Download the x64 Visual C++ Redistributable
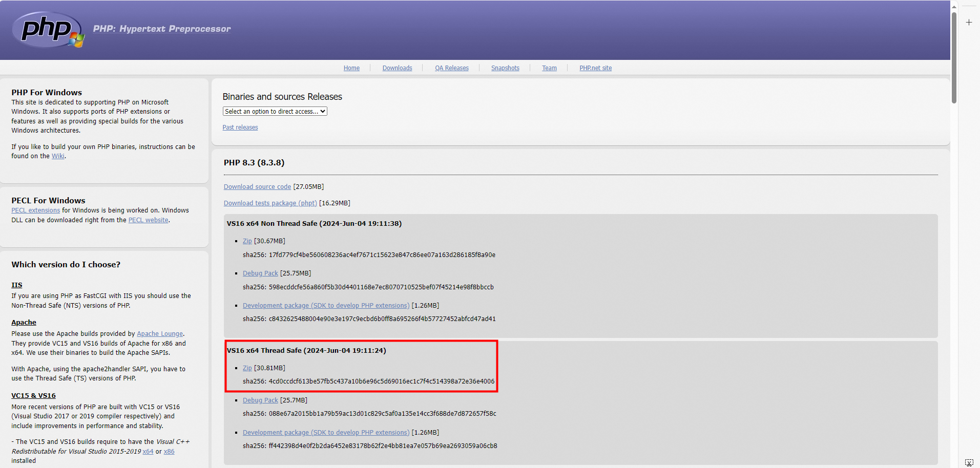Viewport: 980px width, 468px height. (148, 452)
